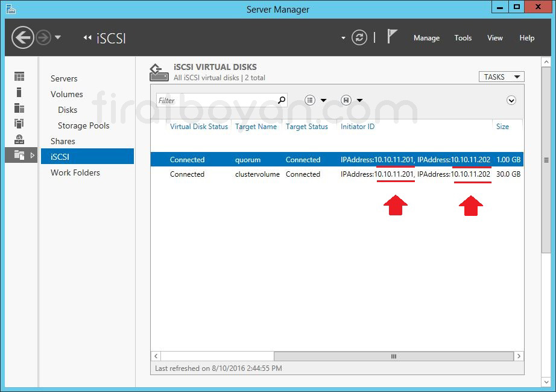Click vertical scrollbar down arrow
556x392 pixels.
pos(546,382)
